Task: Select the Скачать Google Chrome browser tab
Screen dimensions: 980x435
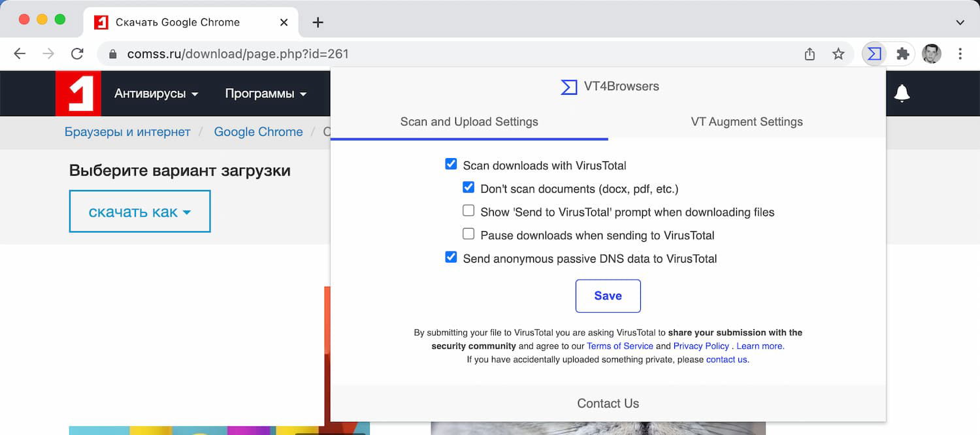Action: coord(191,22)
